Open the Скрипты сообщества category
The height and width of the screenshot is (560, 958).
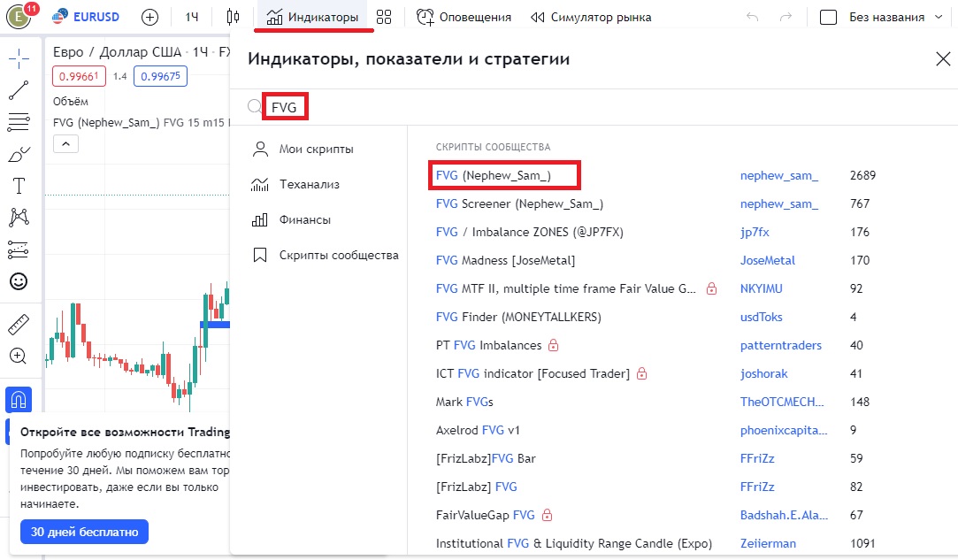[x=339, y=255]
